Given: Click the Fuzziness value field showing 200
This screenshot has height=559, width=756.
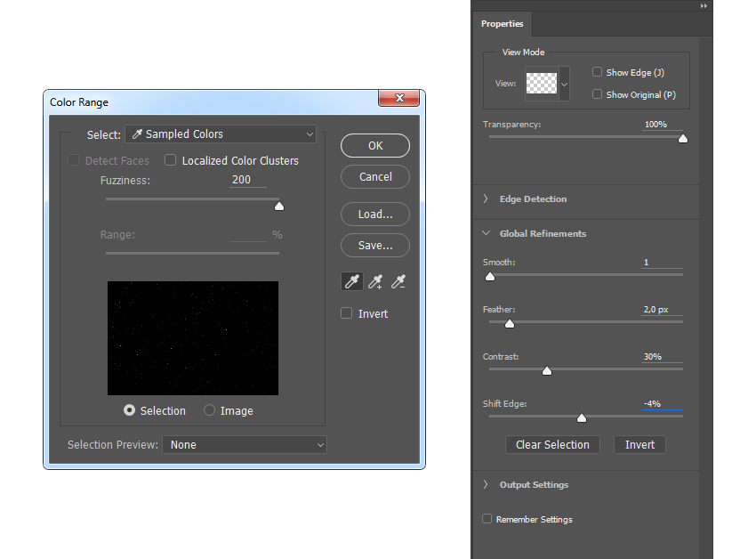Looking at the screenshot, I should pyautogui.click(x=239, y=180).
